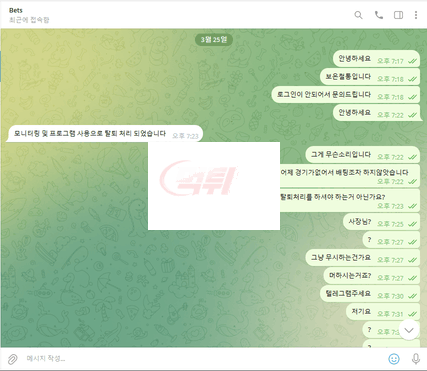Click the microphone voice message icon
The width and height of the screenshot is (427, 371).
(416, 359)
